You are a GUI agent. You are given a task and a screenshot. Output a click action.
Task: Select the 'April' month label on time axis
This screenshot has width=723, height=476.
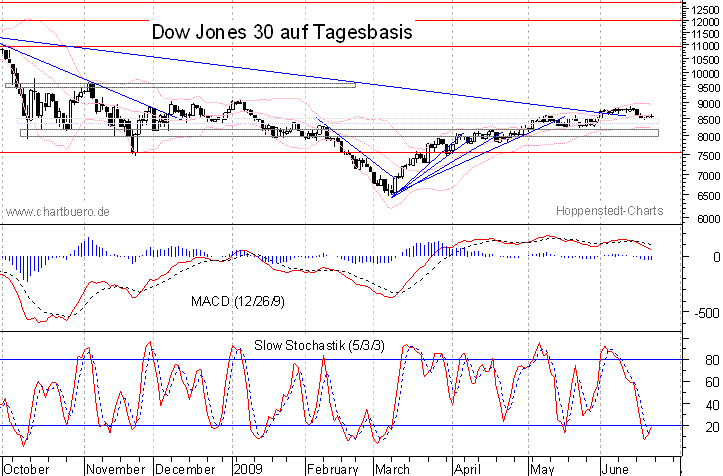tap(467, 469)
